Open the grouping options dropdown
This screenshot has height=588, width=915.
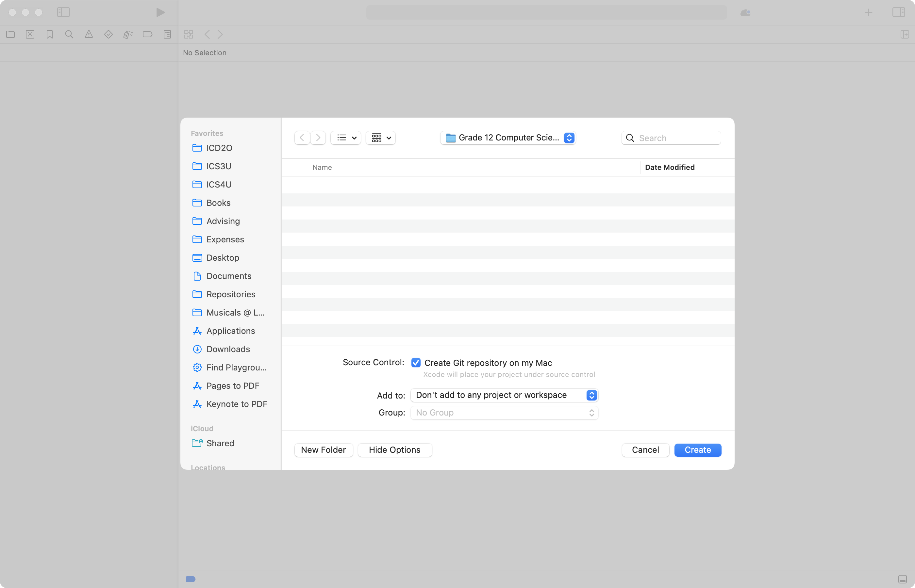click(381, 138)
